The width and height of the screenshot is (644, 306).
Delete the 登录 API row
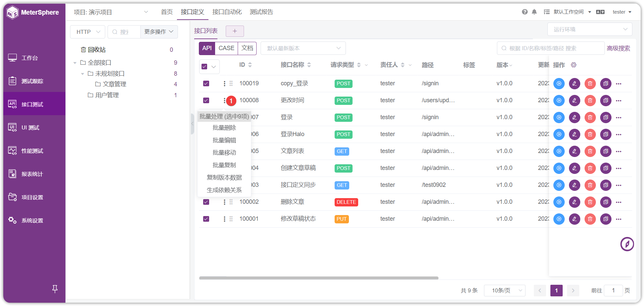tap(590, 117)
